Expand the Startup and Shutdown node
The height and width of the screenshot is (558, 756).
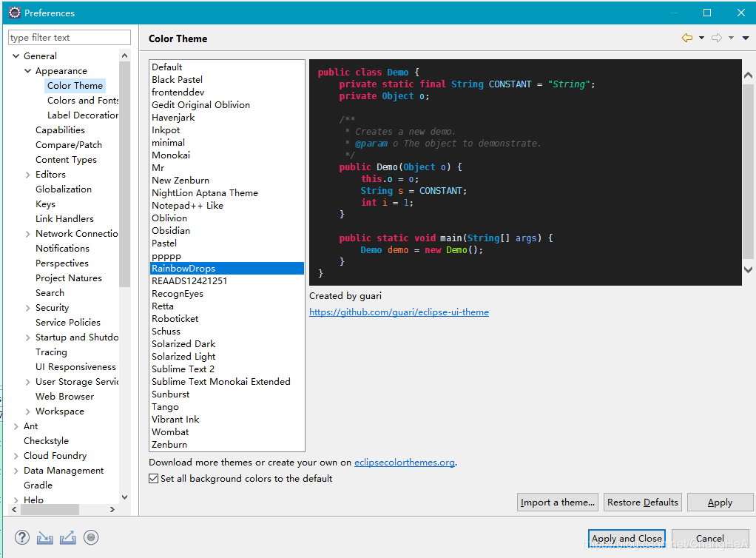(27, 337)
